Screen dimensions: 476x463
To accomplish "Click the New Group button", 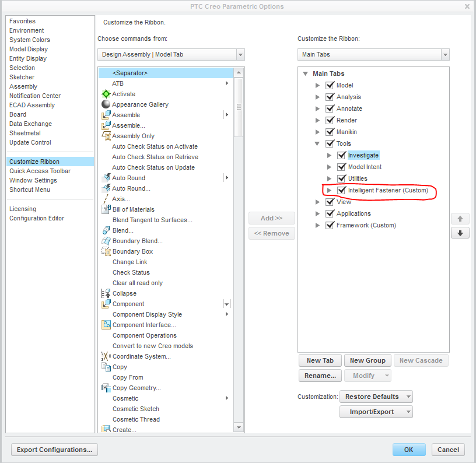I will pyautogui.click(x=367, y=360).
